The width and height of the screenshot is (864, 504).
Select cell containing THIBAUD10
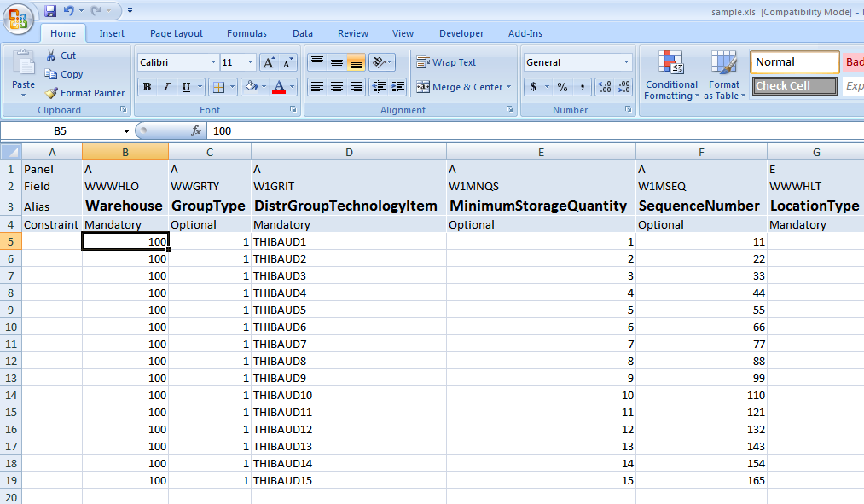pyautogui.click(x=348, y=395)
